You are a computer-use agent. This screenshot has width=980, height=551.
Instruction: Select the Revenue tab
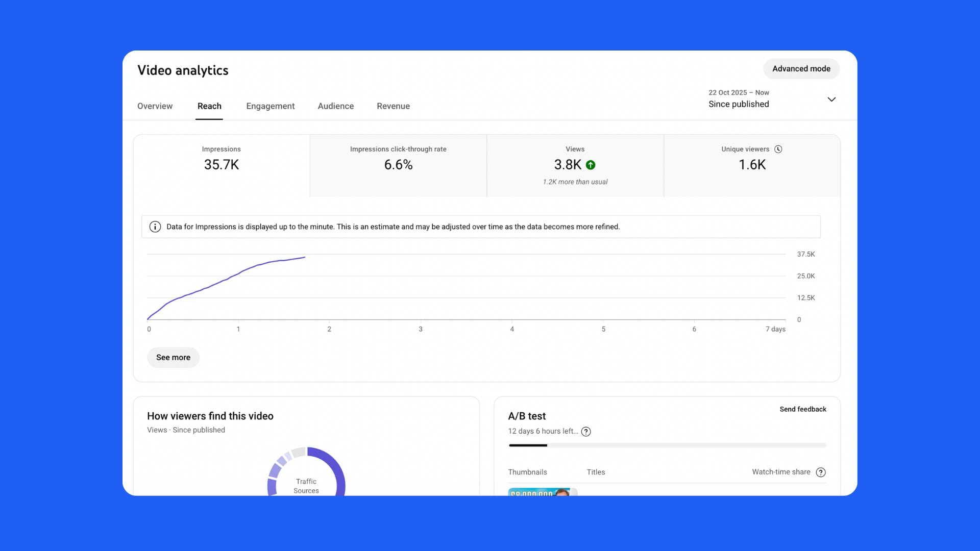[x=393, y=106]
